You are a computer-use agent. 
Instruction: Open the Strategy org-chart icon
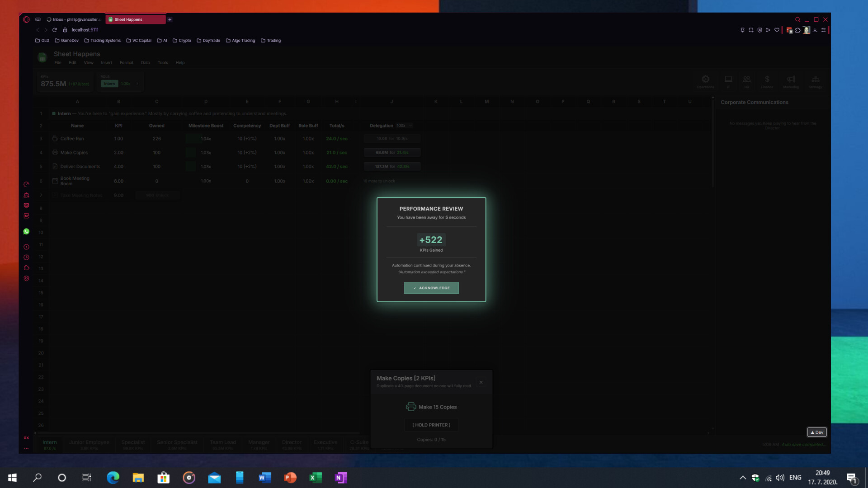point(816,78)
